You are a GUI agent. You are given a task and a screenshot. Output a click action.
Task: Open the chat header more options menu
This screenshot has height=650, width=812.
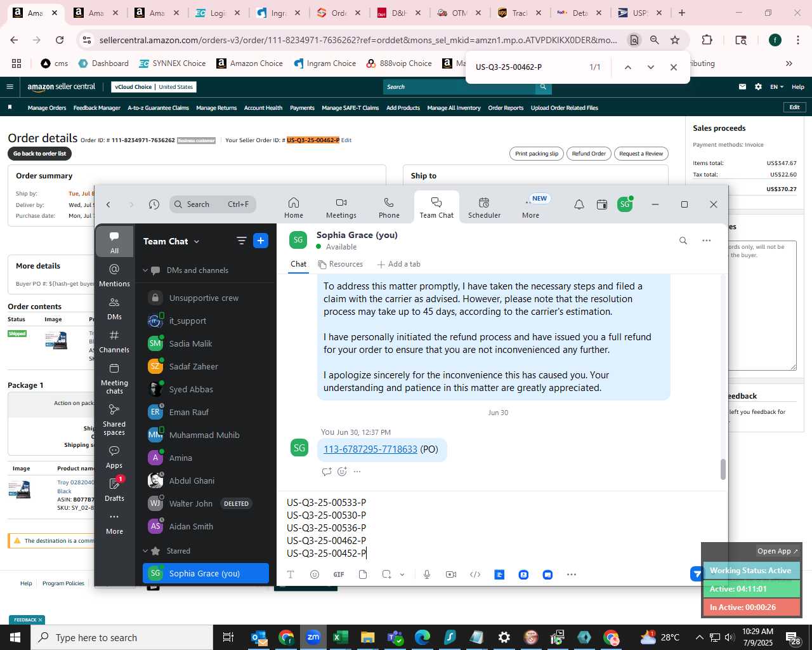(x=706, y=241)
